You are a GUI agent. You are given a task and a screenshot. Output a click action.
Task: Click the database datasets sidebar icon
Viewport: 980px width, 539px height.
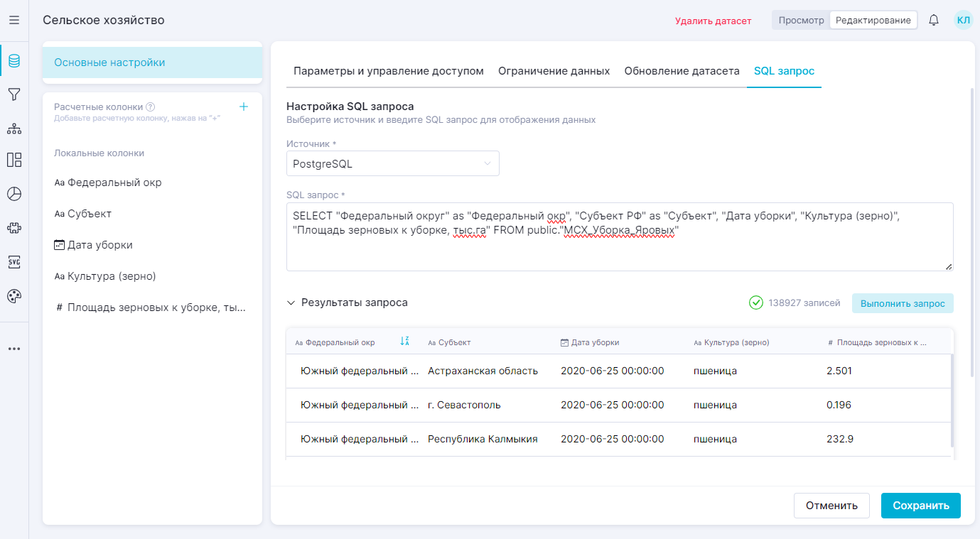pyautogui.click(x=14, y=61)
